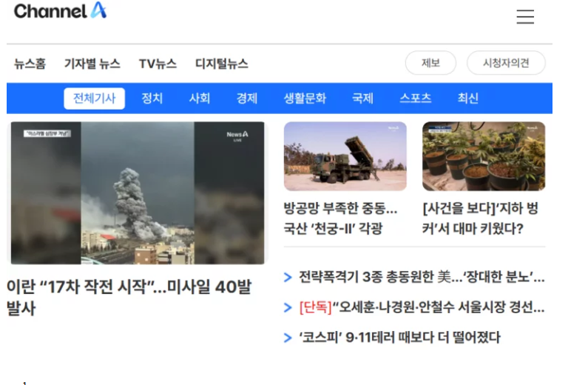Open TV뉴스 menu item
This screenshot has height=385, width=588.
click(158, 64)
